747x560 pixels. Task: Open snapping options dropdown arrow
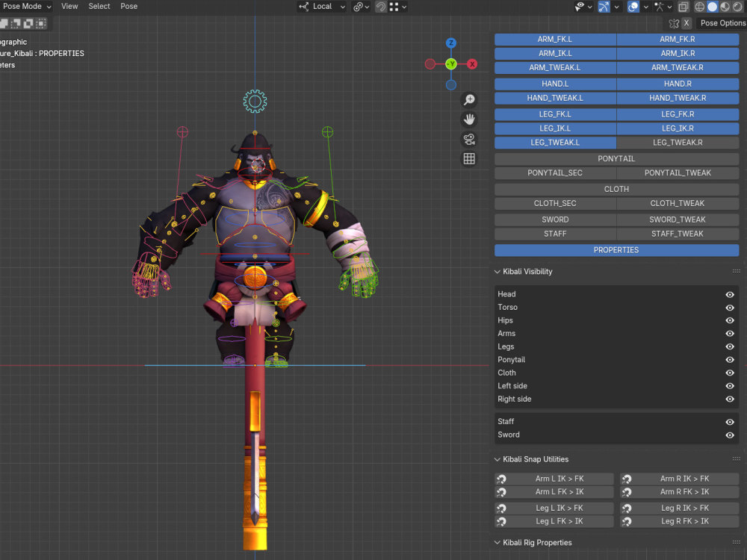tap(404, 7)
